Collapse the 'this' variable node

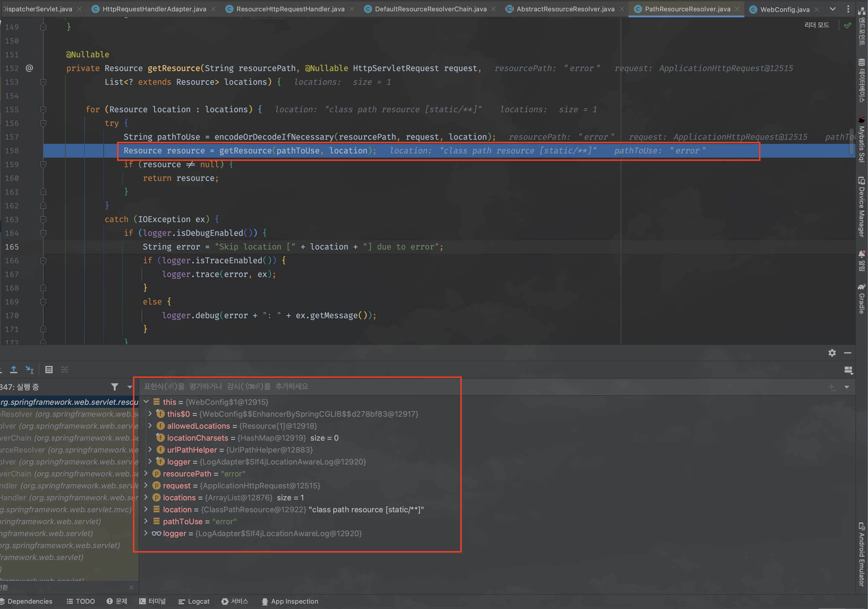tap(146, 402)
